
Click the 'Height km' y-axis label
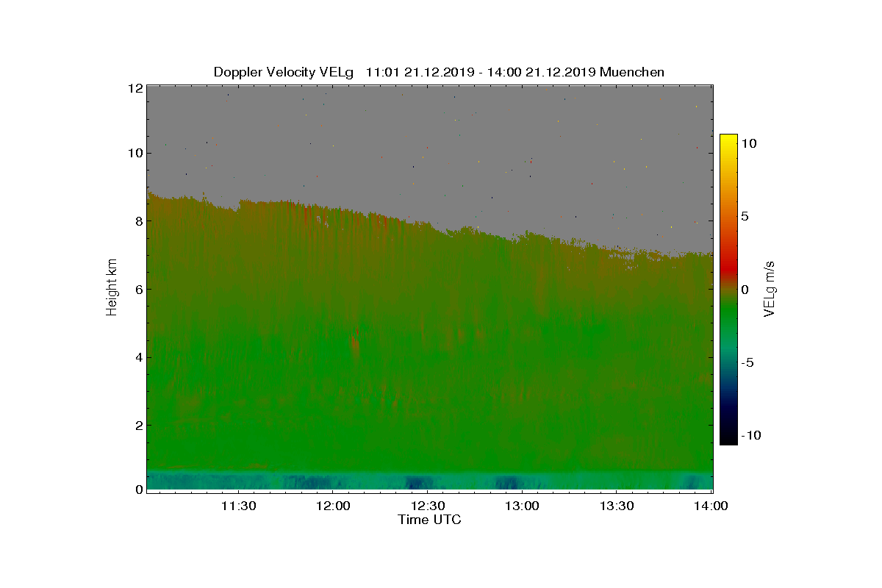coord(112,287)
